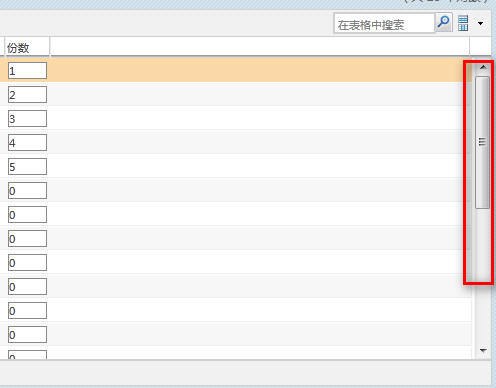Click the magnifier search icon
This screenshot has height=388, width=496.
pyautogui.click(x=444, y=23)
